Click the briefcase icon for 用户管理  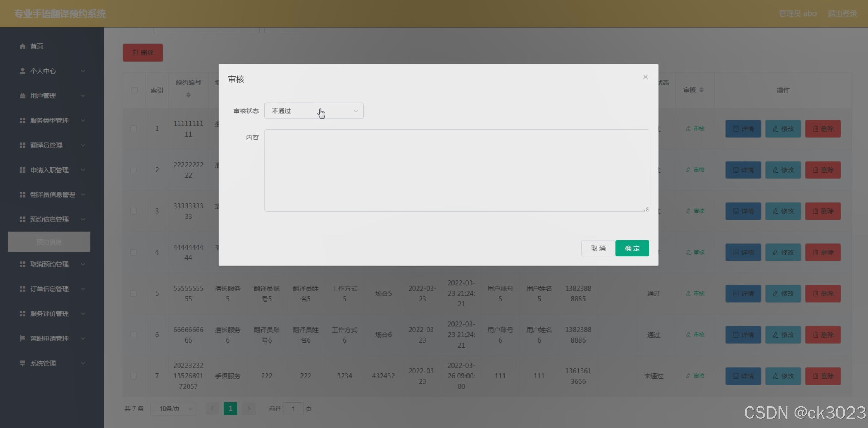pyautogui.click(x=22, y=96)
